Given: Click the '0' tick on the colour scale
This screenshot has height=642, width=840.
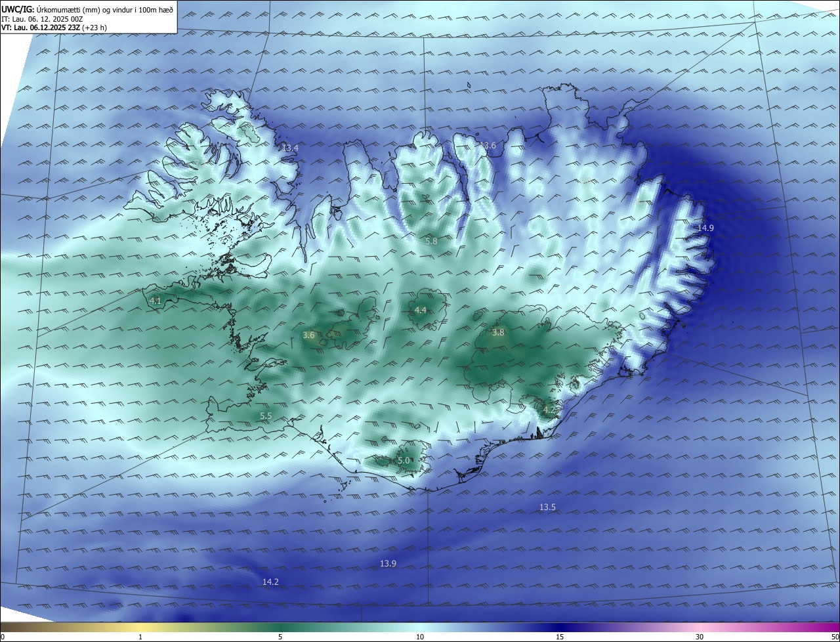Looking at the screenshot, I should point(2,637).
